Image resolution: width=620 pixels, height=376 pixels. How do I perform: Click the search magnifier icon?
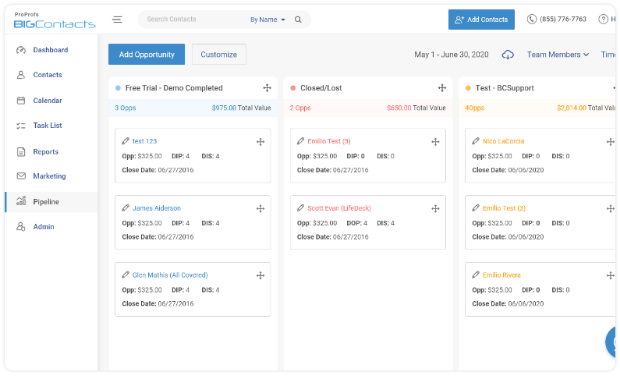pyautogui.click(x=298, y=19)
